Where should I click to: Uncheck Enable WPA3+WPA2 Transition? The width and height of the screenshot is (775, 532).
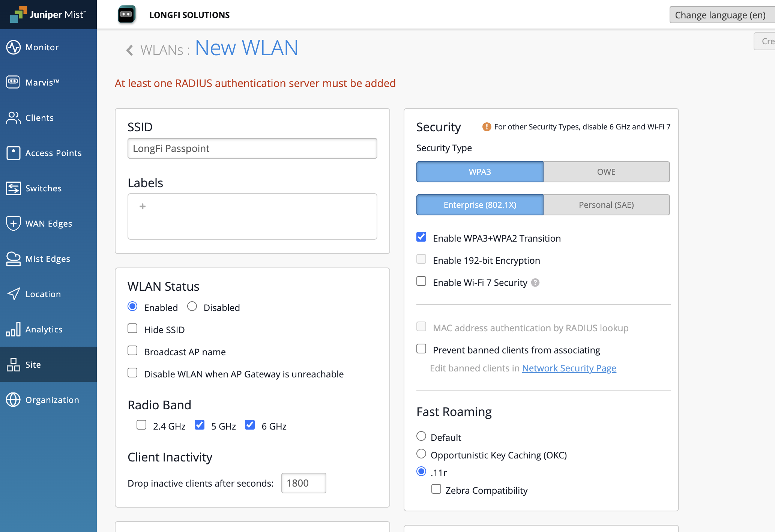pos(421,237)
